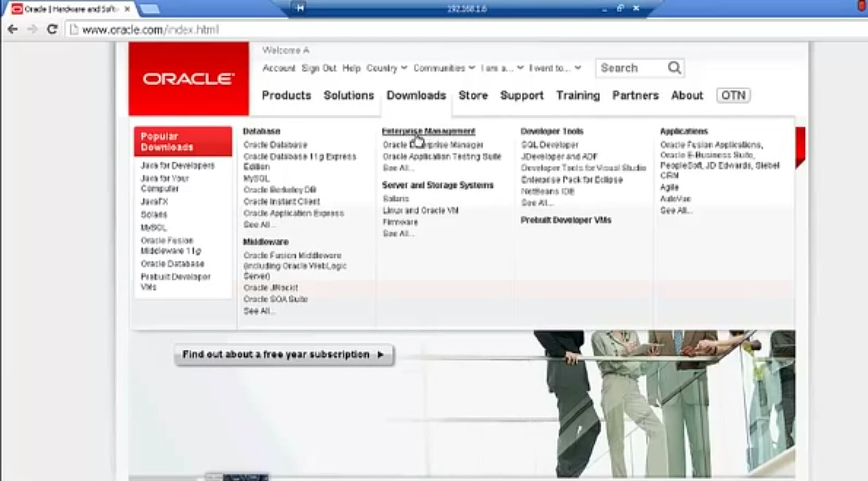
Task: Open the "I want to..." dropdown
Action: click(x=553, y=68)
